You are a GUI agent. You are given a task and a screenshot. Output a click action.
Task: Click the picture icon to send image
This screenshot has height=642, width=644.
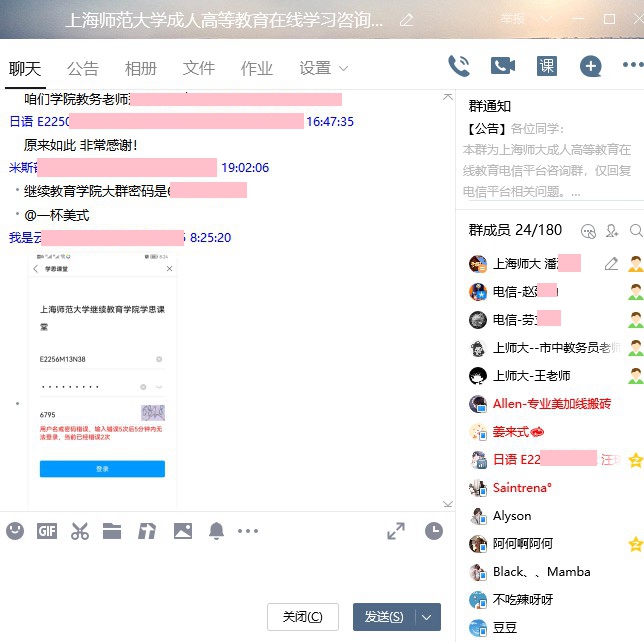[182, 531]
